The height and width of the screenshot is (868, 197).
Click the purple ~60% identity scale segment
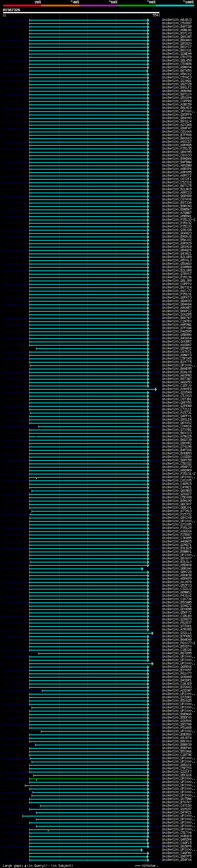(x=99, y=6)
